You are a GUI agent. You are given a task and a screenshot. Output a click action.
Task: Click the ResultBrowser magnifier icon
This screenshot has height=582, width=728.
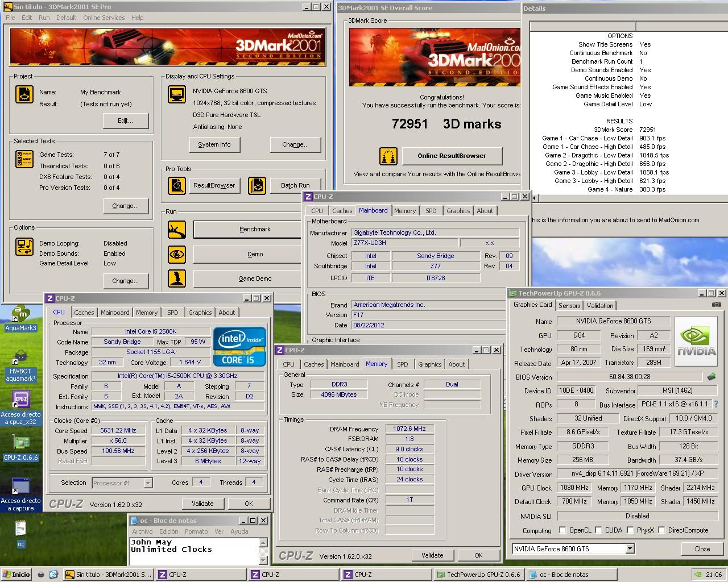177,185
